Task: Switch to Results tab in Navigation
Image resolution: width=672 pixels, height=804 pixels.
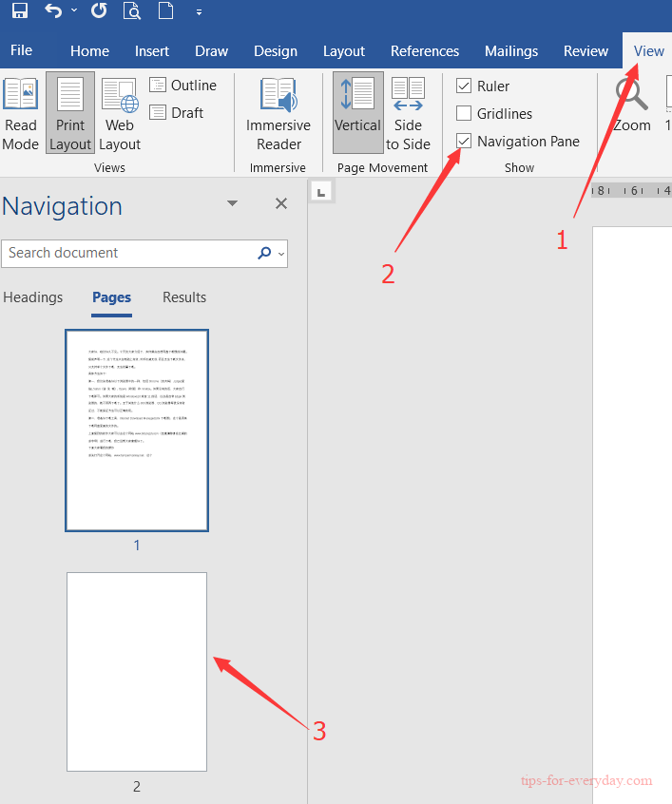Action: (184, 297)
